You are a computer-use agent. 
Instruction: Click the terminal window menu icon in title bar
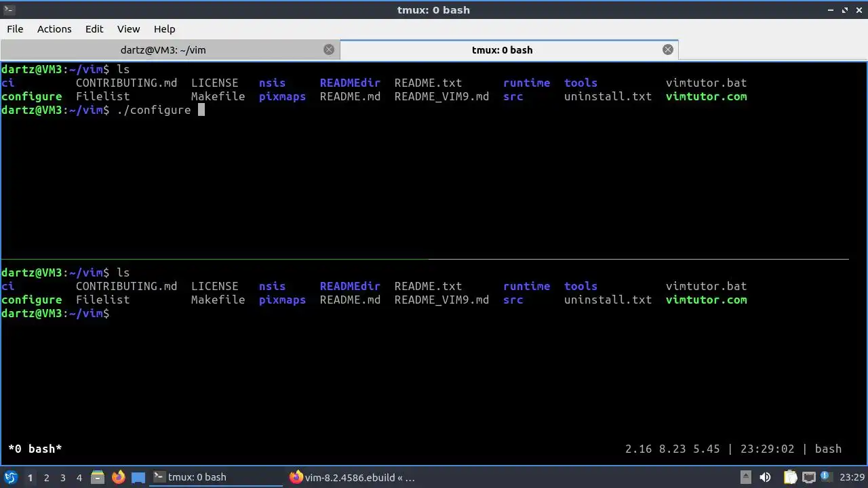tap(8, 9)
